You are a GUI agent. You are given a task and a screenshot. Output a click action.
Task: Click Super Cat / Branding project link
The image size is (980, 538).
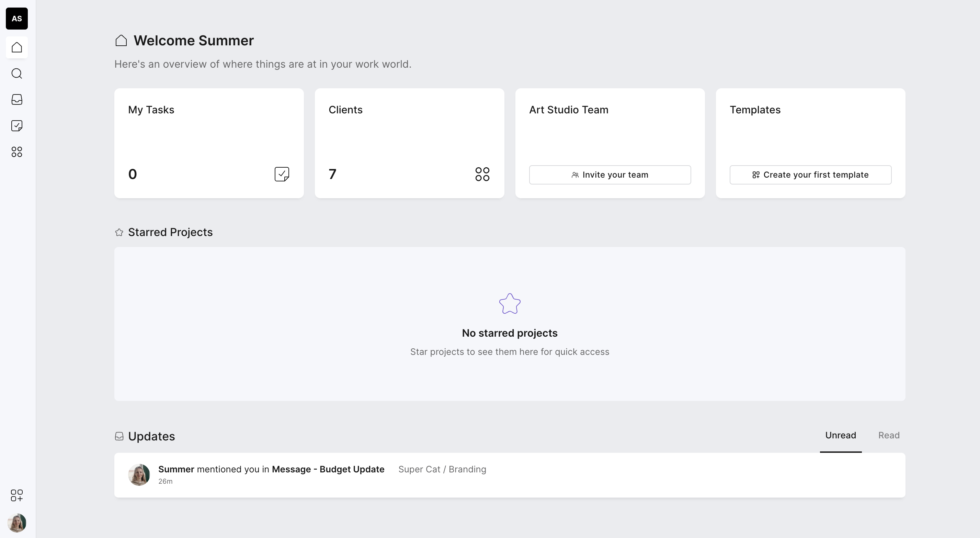[x=442, y=469]
